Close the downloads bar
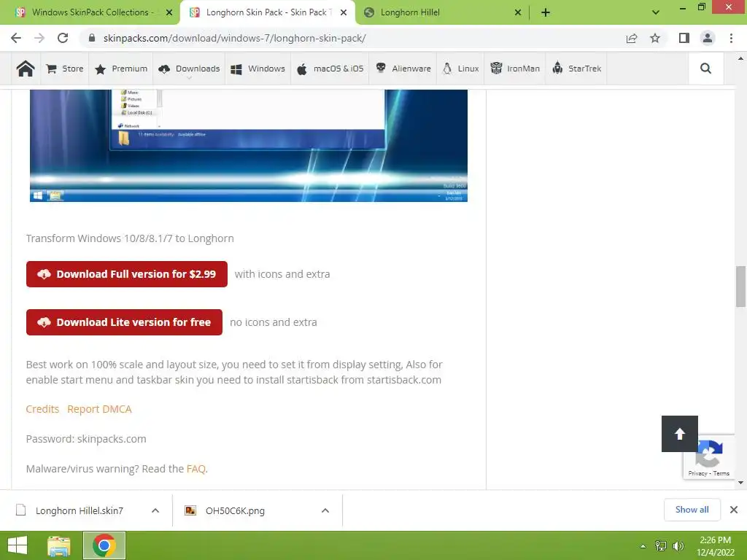 pos(734,510)
